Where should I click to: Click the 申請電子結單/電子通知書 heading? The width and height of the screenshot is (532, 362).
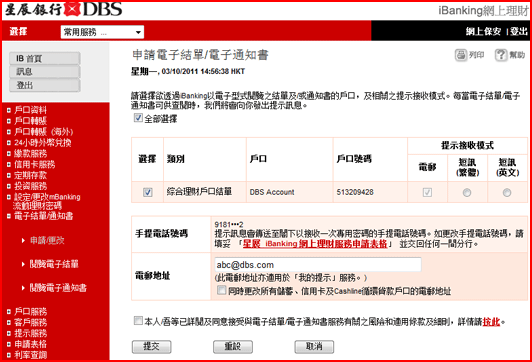pos(200,55)
